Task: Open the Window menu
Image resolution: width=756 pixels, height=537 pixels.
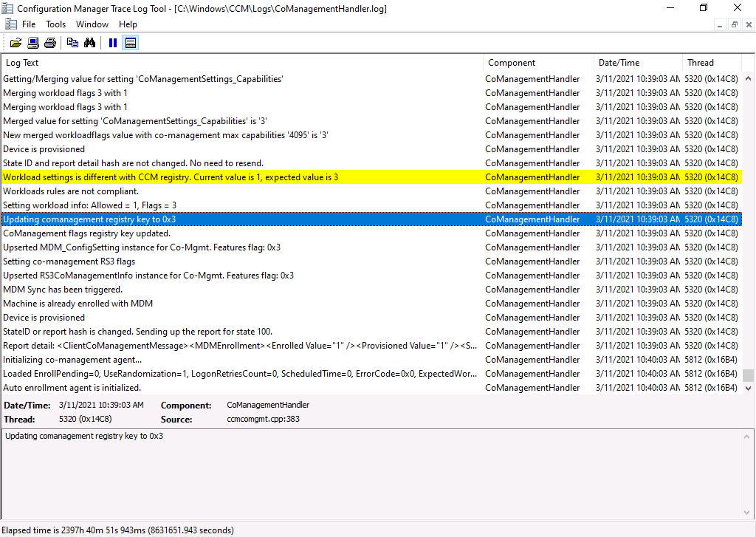Action: (92, 24)
